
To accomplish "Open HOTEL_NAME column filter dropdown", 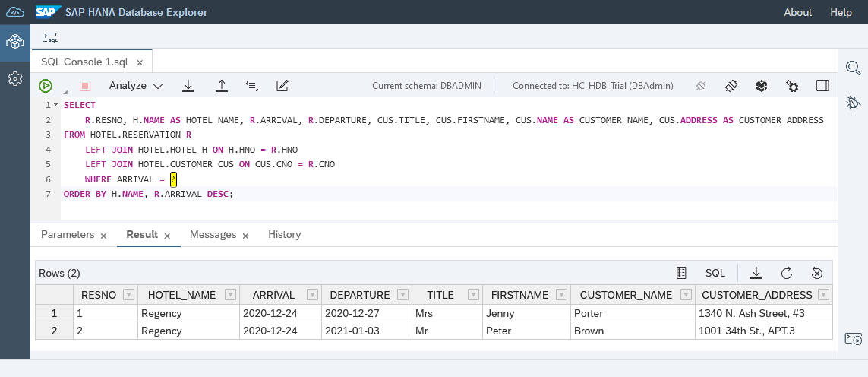I will (230, 295).
